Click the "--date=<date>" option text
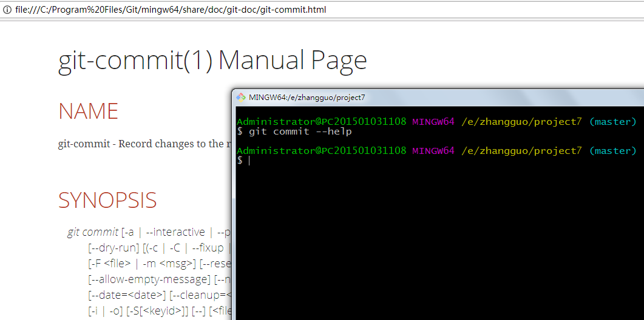The image size is (644, 320). [127, 295]
